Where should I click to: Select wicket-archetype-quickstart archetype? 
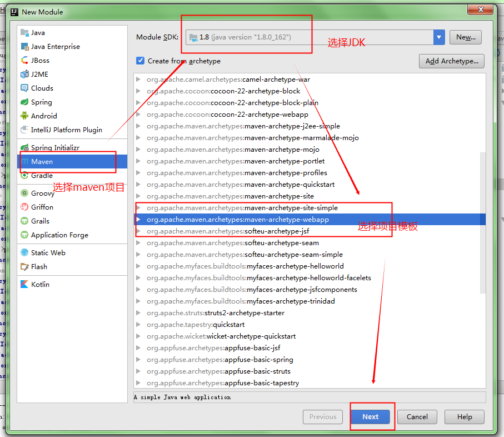click(x=310, y=336)
